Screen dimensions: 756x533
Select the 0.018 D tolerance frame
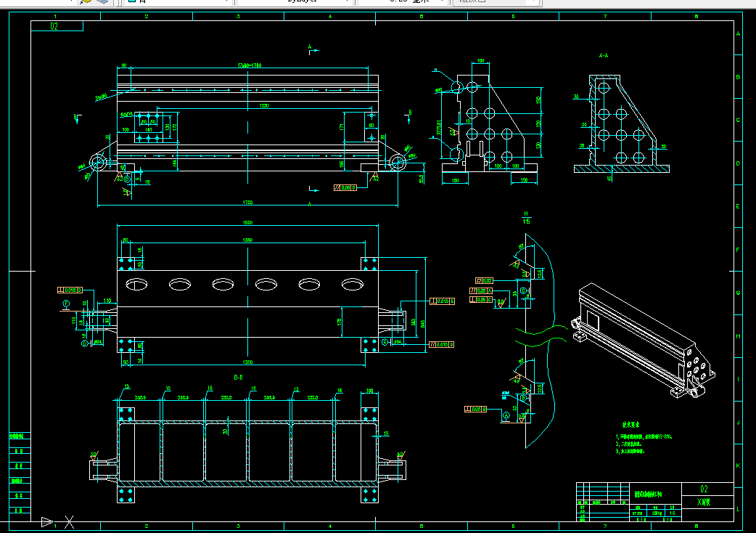pos(70,290)
